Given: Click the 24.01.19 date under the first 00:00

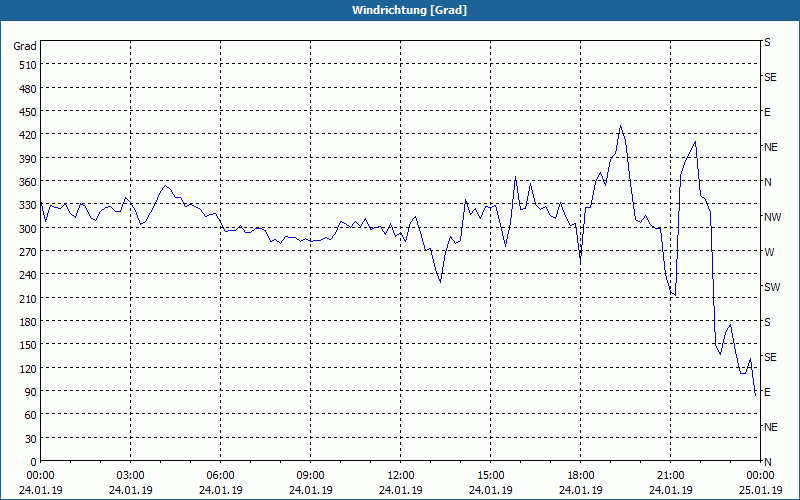Looking at the screenshot, I should [40, 490].
